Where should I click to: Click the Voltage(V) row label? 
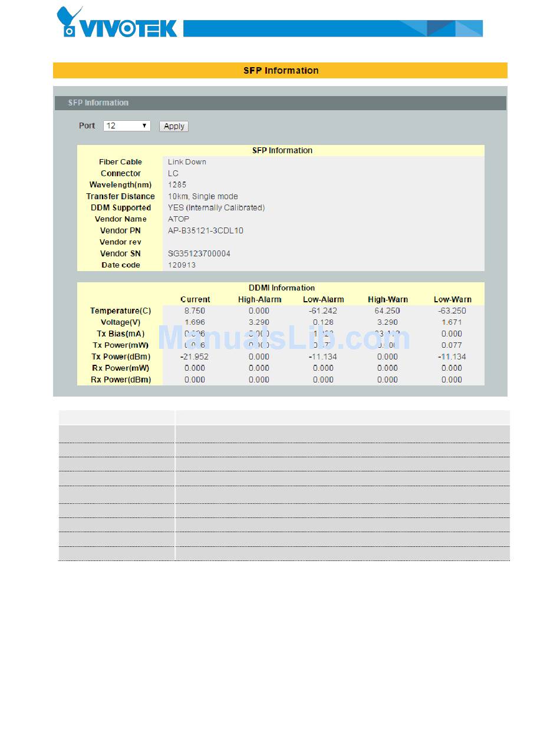click(x=120, y=322)
